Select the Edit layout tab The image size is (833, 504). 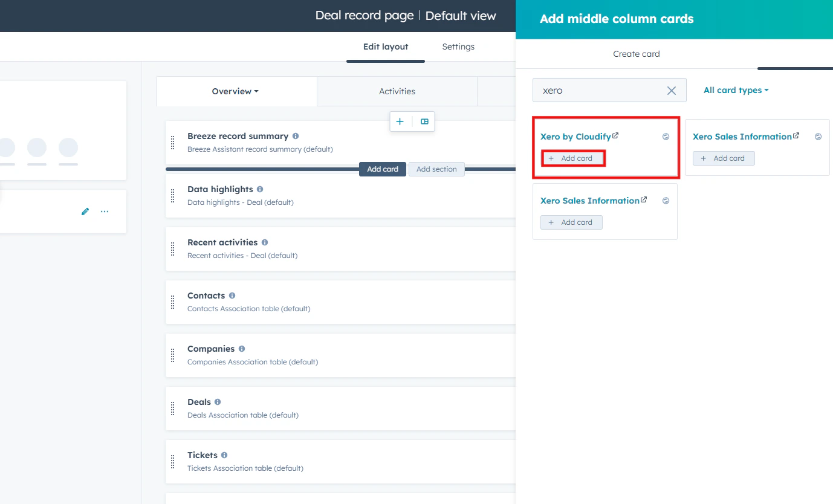click(386, 47)
